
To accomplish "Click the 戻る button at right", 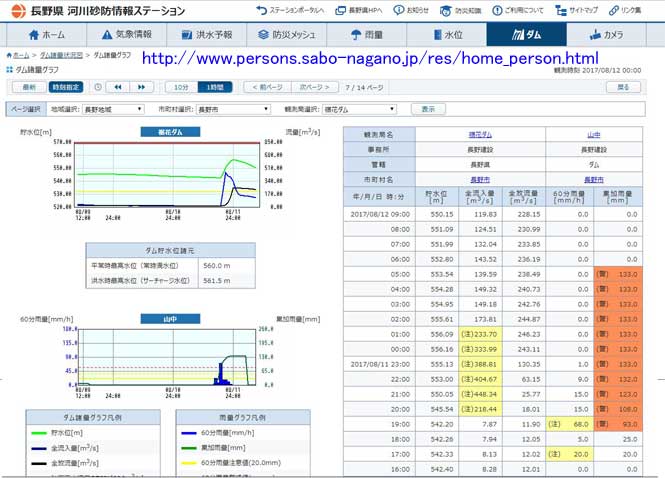I will point(623,87).
